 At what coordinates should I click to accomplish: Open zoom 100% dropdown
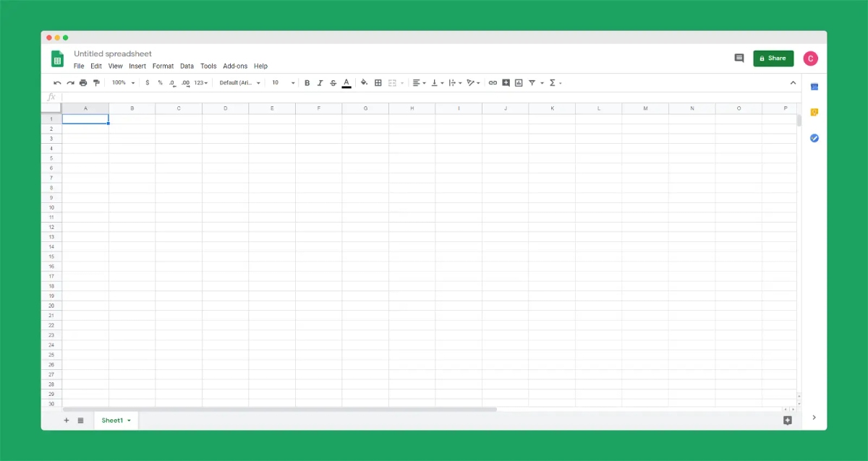123,83
